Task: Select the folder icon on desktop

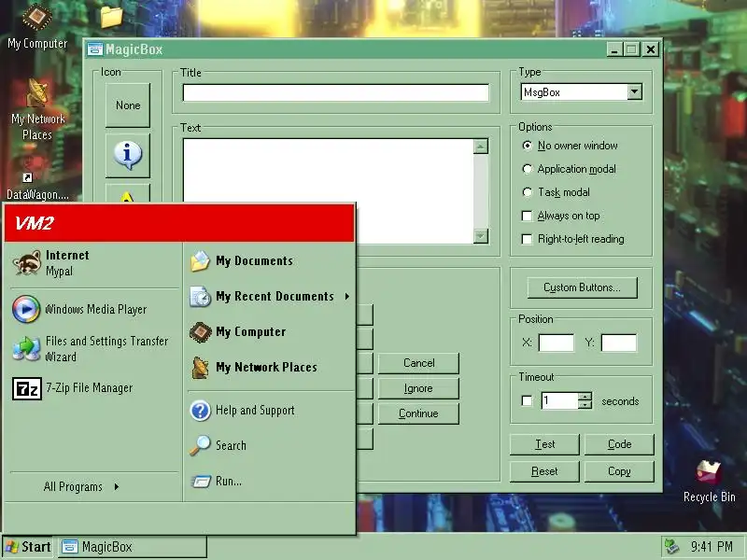Action: click(111, 17)
